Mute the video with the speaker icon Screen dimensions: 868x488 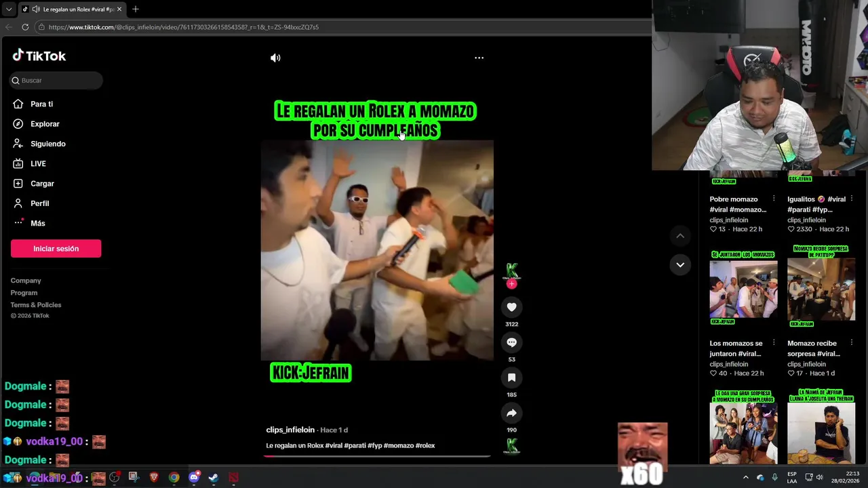tap(275, 58)
